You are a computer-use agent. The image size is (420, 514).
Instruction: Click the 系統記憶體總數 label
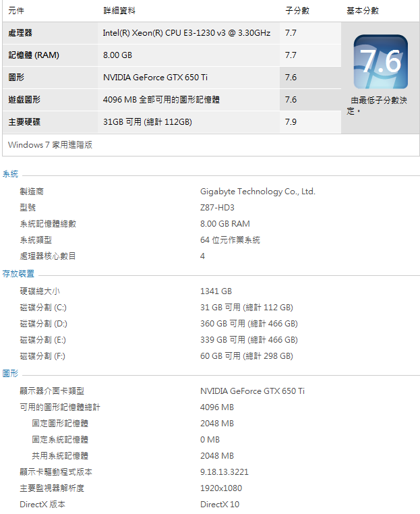(48, 223)
